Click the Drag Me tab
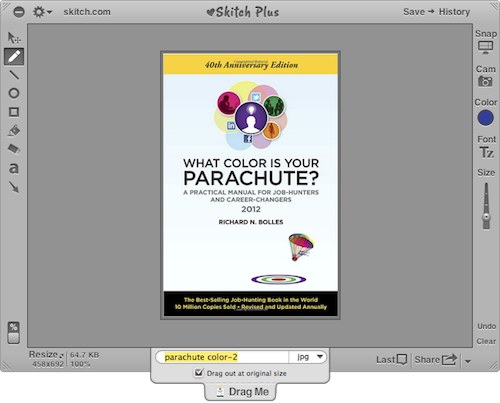 [x=240, y=392]
